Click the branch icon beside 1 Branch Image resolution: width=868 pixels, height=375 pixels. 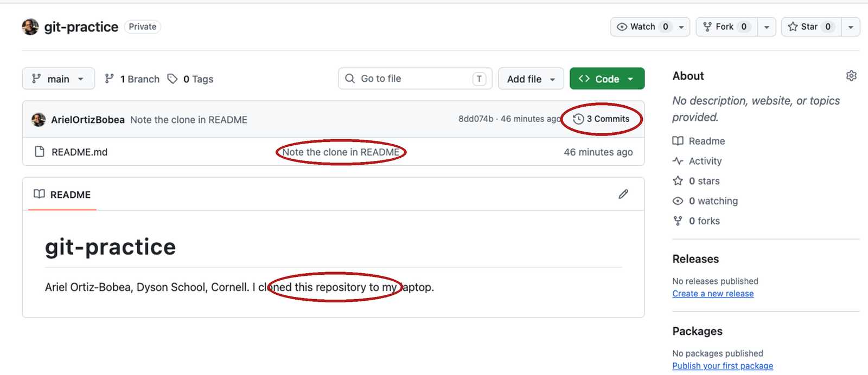click(109, 79)
